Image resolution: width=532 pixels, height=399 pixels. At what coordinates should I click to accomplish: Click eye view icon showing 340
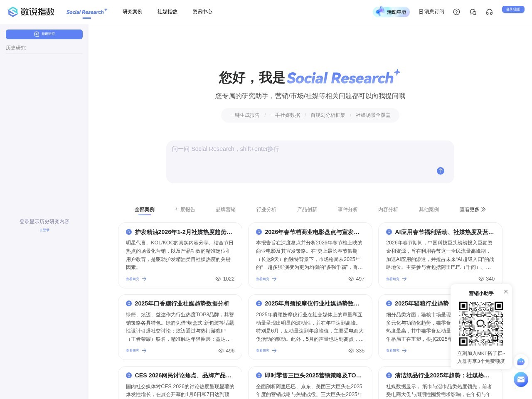(x=481, y=279)
